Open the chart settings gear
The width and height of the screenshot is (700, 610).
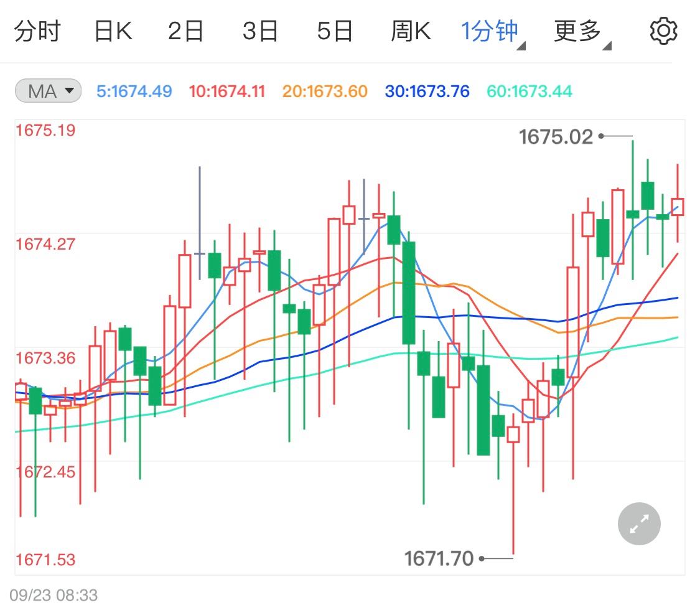[x=663, y=30]
